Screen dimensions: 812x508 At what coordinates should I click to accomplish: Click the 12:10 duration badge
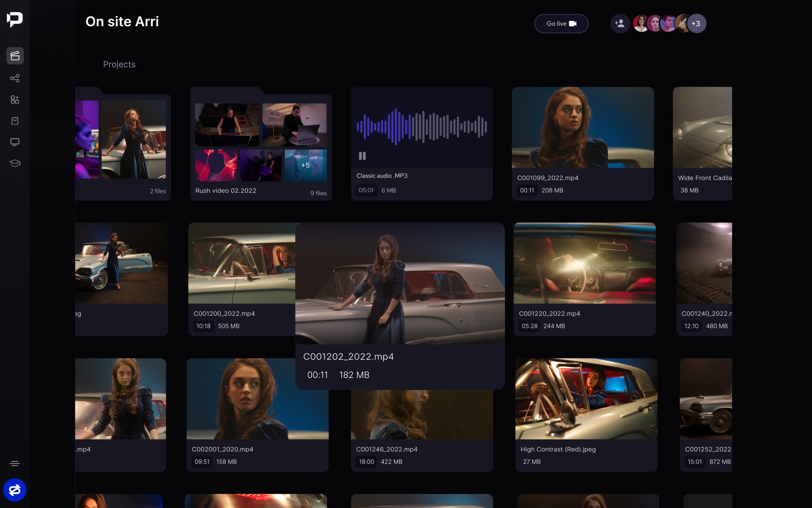point(691,326)
